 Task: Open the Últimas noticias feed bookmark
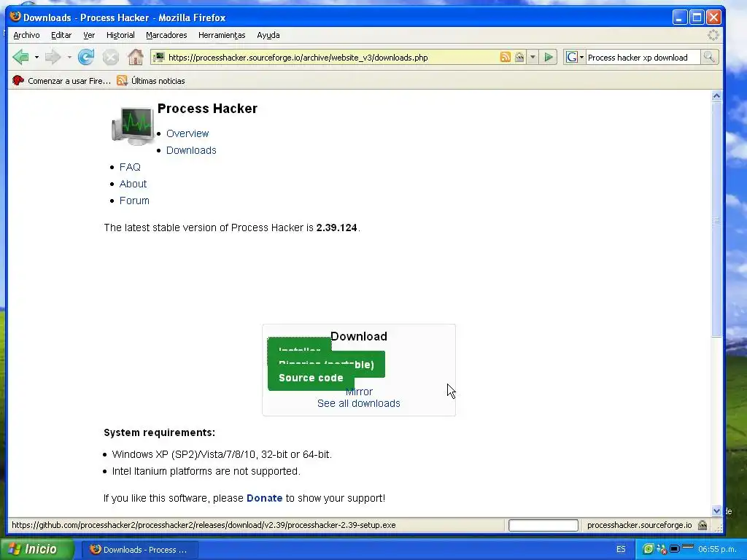click(x=151, y=81)
